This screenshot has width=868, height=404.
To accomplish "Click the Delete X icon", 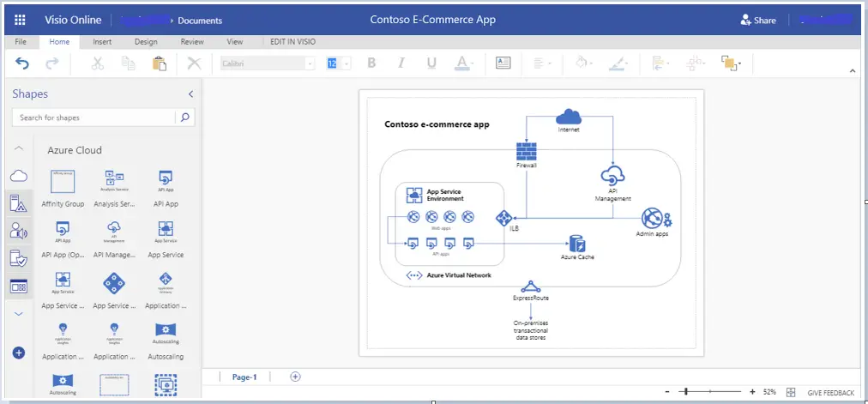I will point(195,63).
